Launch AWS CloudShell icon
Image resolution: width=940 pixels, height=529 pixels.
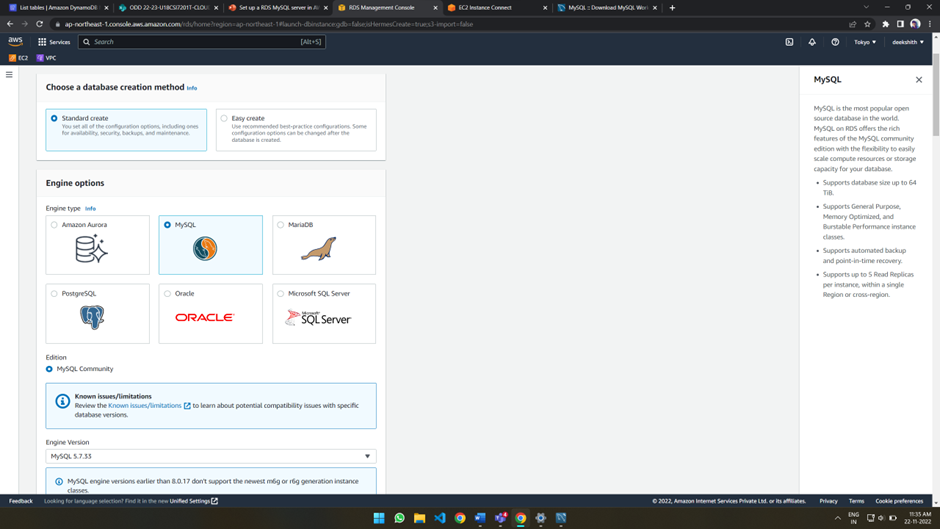(789, 42)
